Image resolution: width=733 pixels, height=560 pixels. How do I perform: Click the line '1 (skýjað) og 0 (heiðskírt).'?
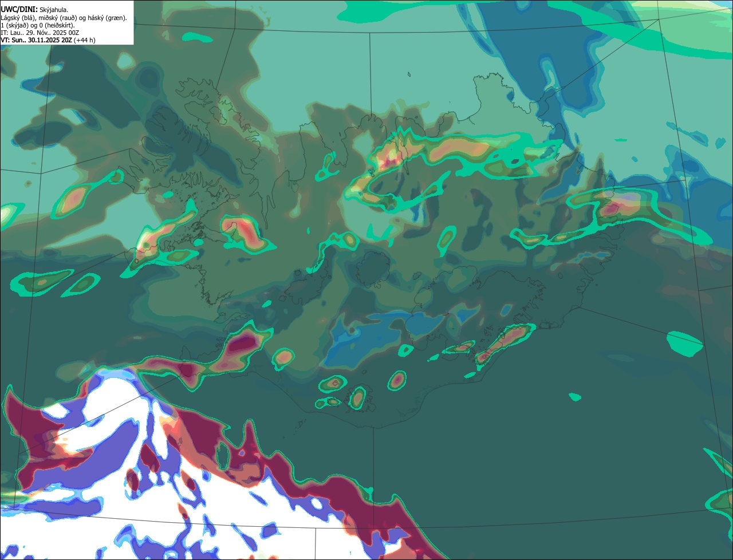[38, 25]
